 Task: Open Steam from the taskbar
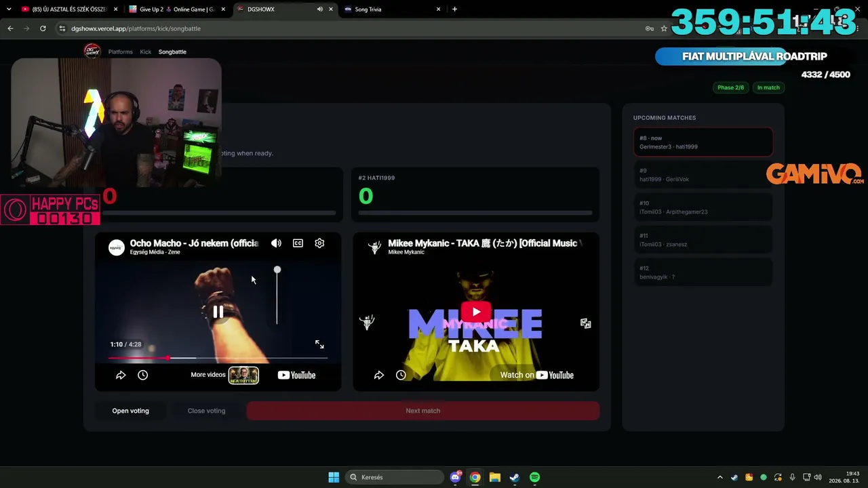coord(515,477)
